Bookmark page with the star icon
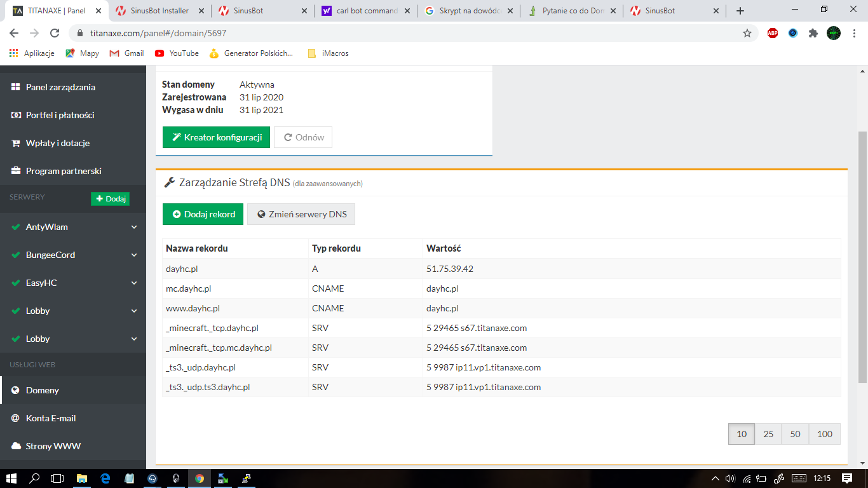 coord(747,33)
